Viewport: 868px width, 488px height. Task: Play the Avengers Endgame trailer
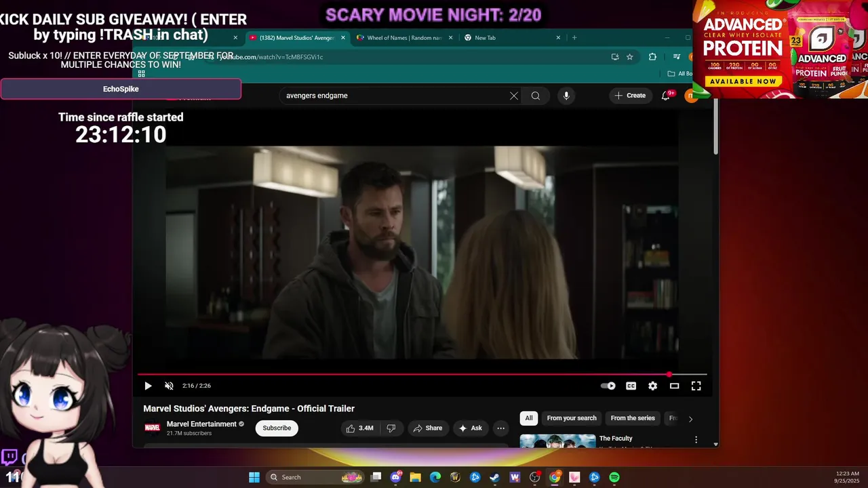coord(148,386)
